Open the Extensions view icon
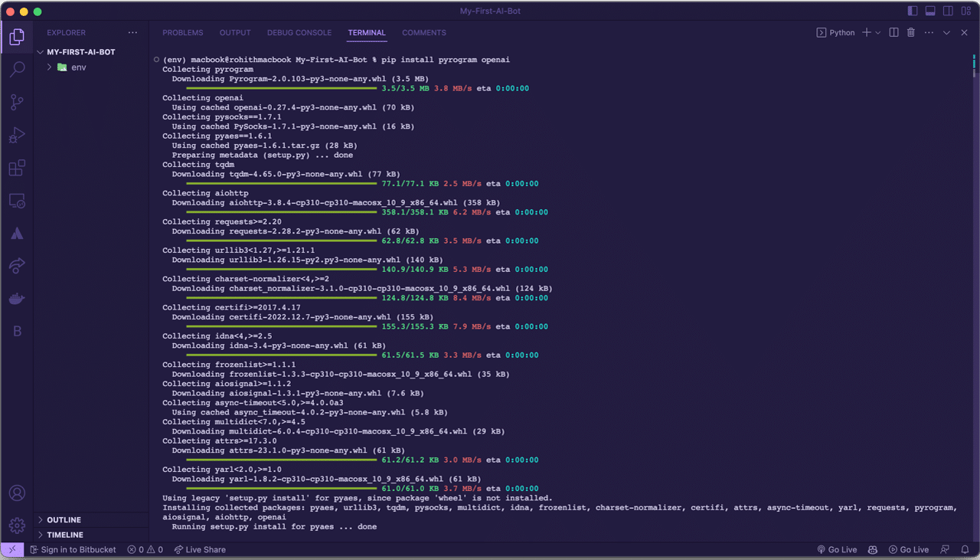Image resolution: width=980 pixels, height=560 pixels. (17, 168)
